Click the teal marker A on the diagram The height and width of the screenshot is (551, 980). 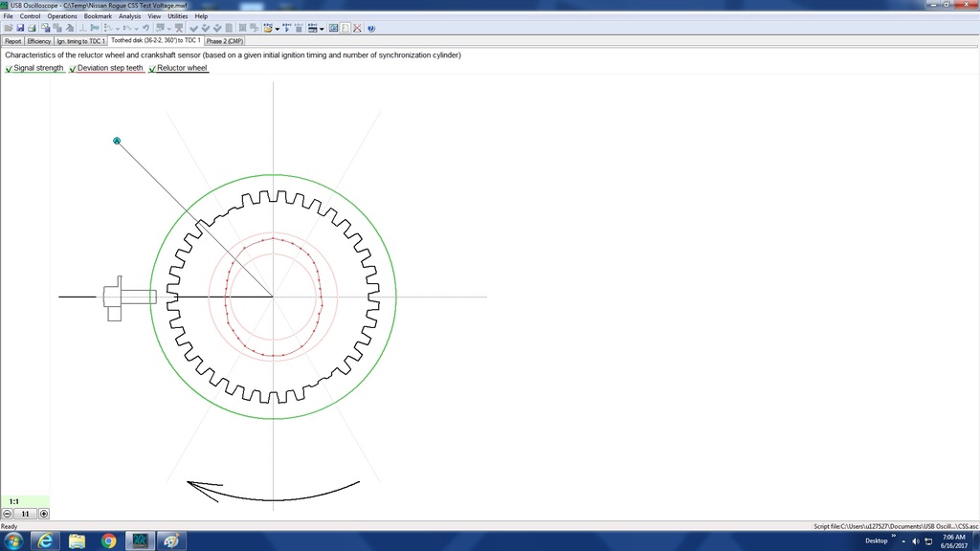click(117, 141)
